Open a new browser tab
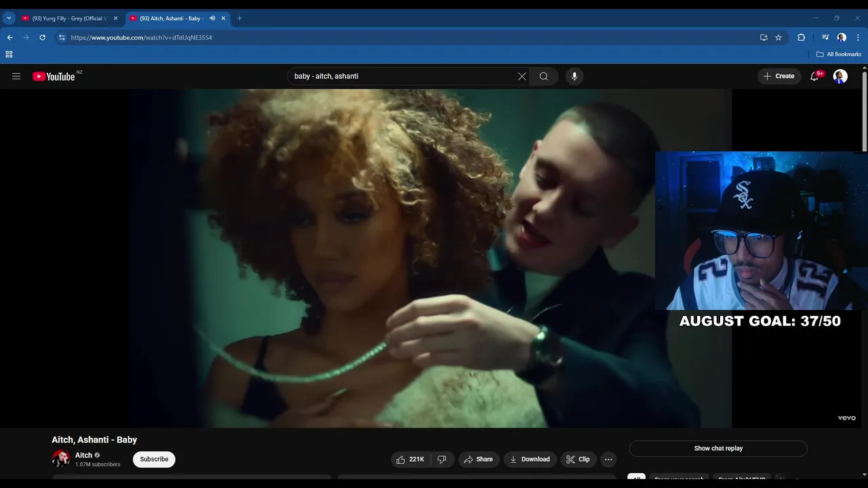The width and height of the screenshot is (868, 488). [x=239, y=18]
